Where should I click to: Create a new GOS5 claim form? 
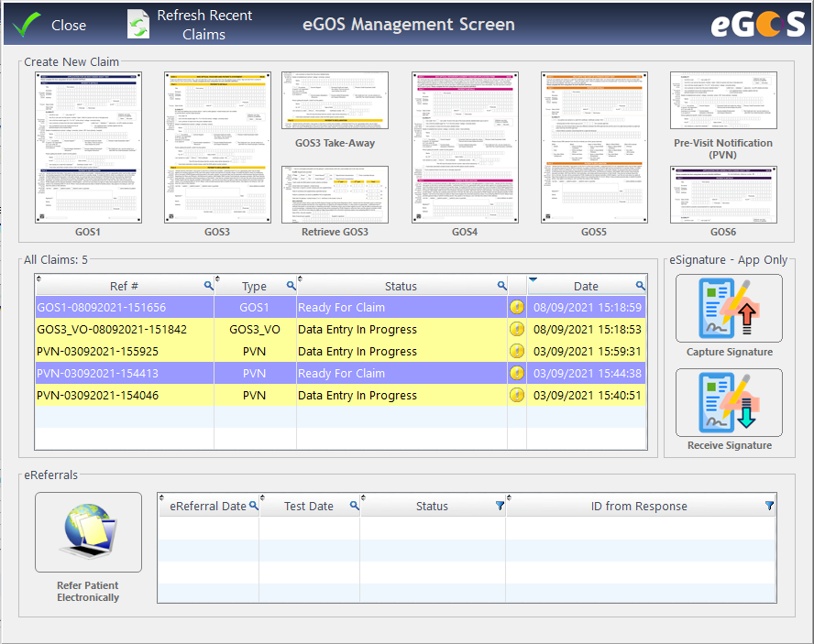click(x=594, y=147)
